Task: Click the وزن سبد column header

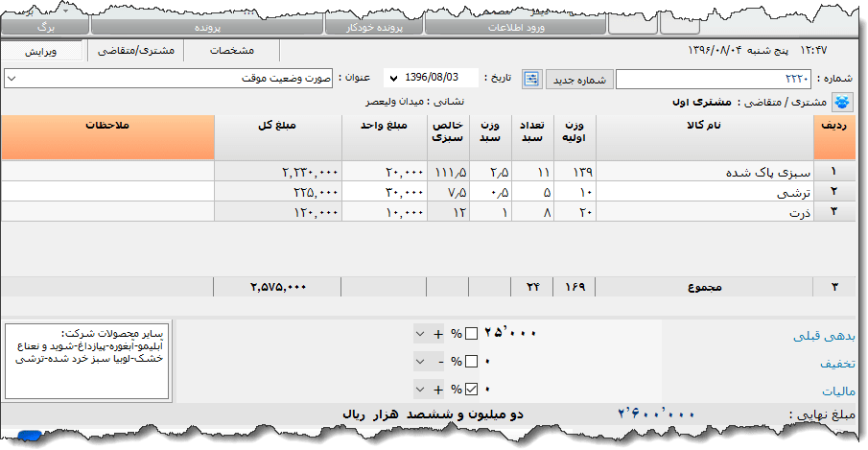Action: click(x=490, y=137)
